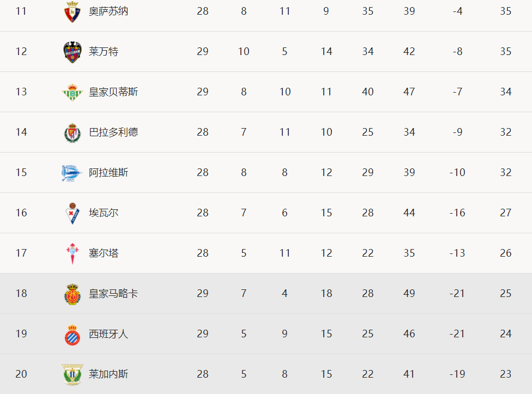Viewport: 532px width, 394px height.
Task: Click the Celta Vigo crest icon
Action: click(x=72, y=253)
